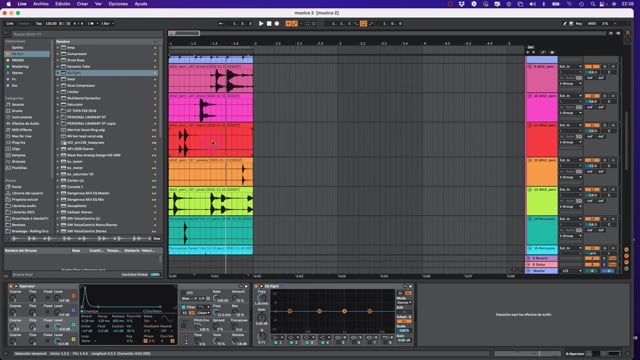Toggle the metronome in the control bar
The height and width of the screenshot is (360, 640).
(91, 24)
